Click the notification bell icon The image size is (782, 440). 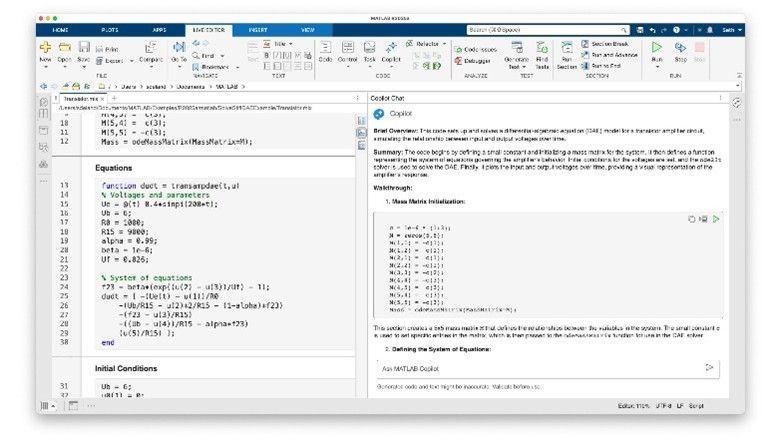pos(710,30)
